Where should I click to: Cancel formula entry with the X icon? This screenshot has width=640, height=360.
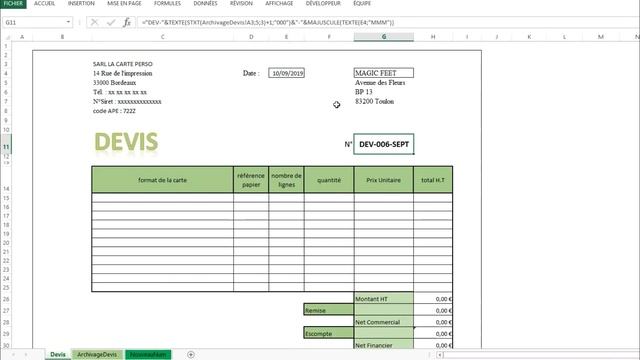(x=94, y=22)
